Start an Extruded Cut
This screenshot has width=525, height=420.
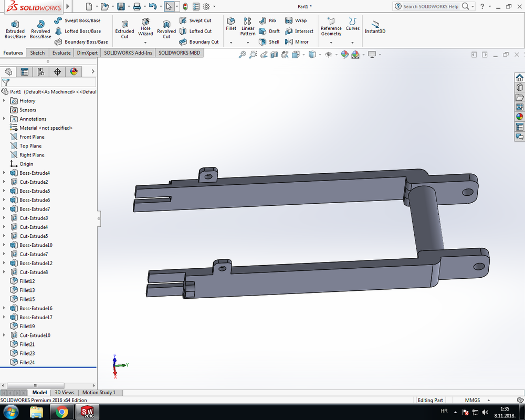pyautogui.click(x=124, y=29)
